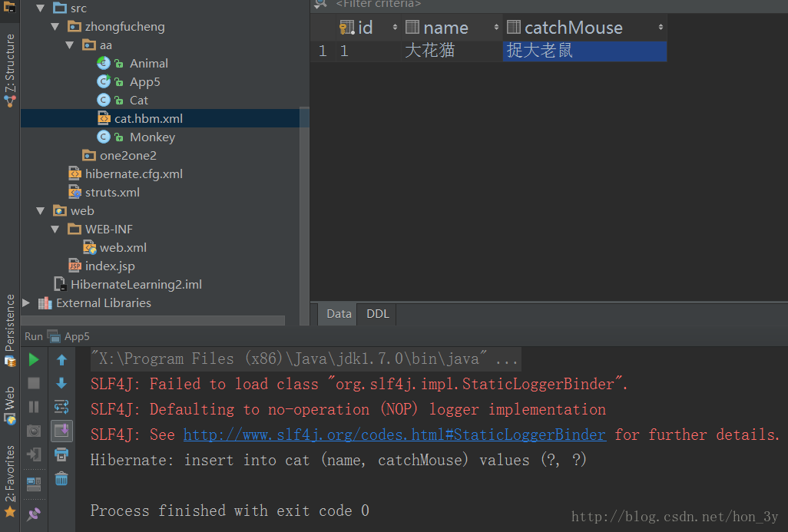This screenshot has width=788, height=532.
Task: Click the filter criteria input field
Action: tap(378, 5)
